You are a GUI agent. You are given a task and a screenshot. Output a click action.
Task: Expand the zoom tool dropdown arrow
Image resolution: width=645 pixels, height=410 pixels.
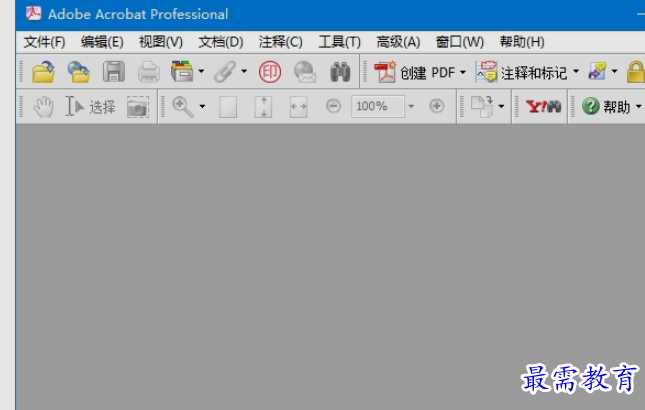click(202, 107)
